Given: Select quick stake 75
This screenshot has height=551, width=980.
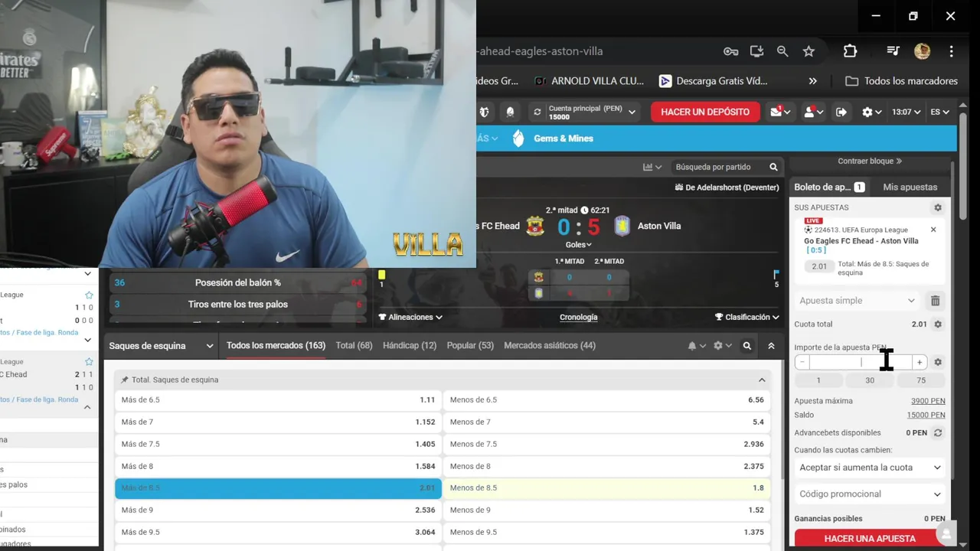Looking at the screenshot, I should tap(921, 380).
